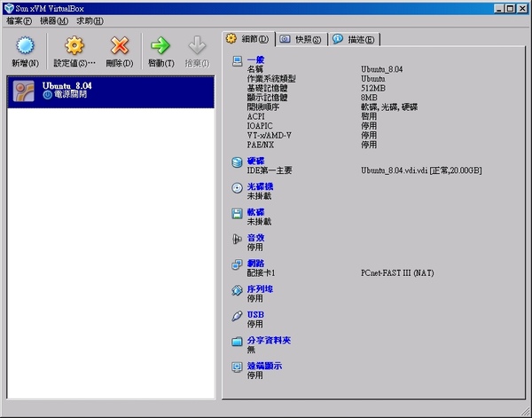This screenshot has height=418, width=532.
Task: Click the Ubuntu_8.04 name value in details
Action: (x=381, y=69)
